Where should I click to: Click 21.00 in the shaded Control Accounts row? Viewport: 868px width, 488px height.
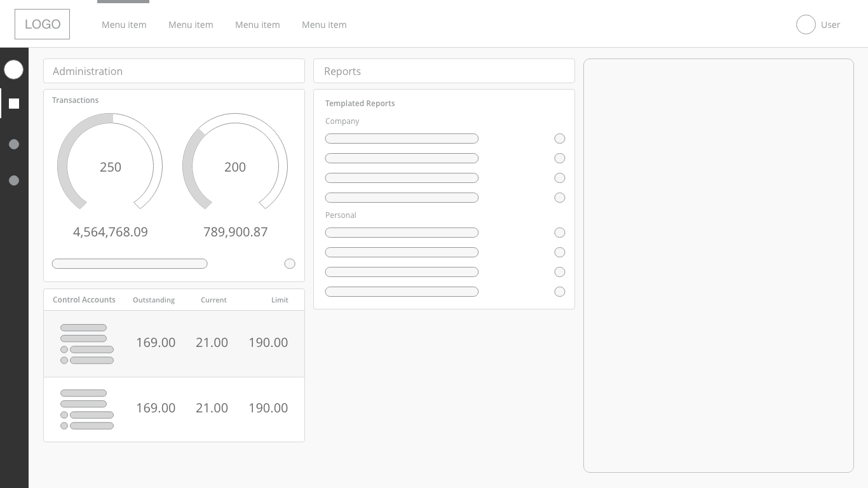(212, 342)
